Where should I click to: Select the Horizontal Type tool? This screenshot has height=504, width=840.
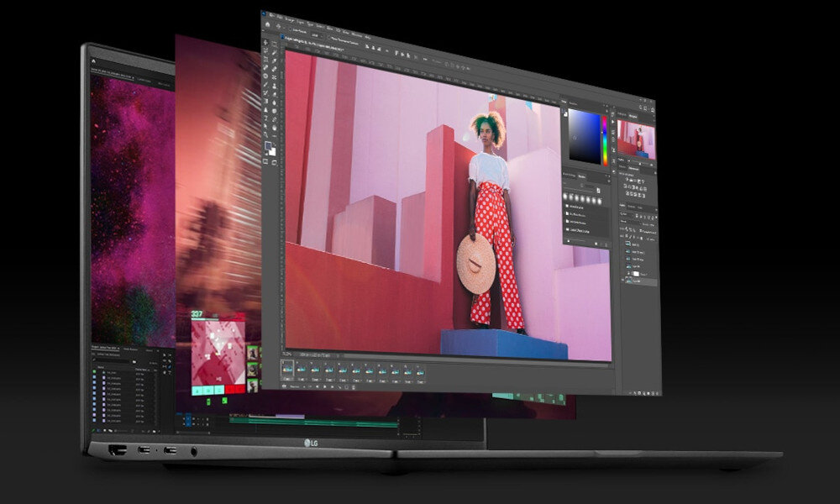pos(265,118)
